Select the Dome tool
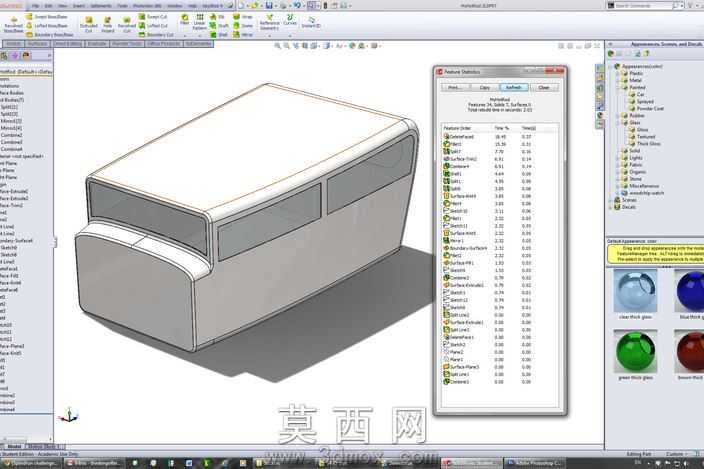The image size is (704, 469). [243, 26]
